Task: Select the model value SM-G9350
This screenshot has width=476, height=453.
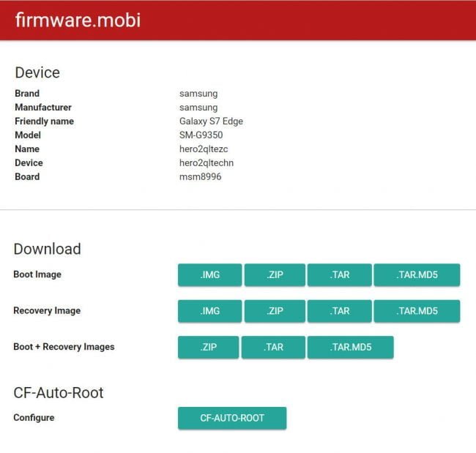Action: pyautogui.click(x=201, y=135)
